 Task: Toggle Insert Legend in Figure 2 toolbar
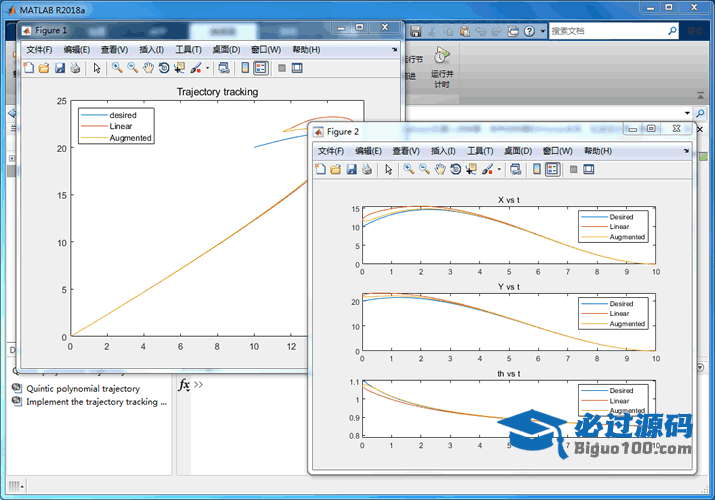point(553,170)
